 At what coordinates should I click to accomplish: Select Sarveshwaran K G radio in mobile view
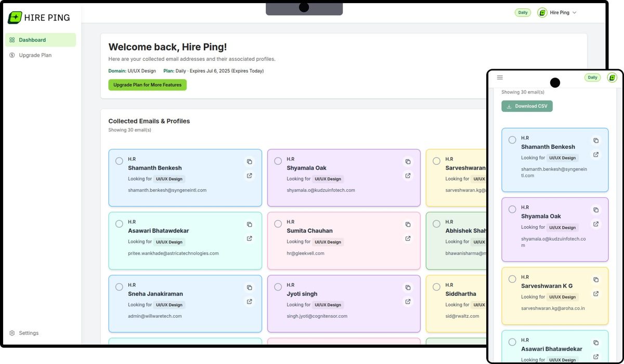[x=512, y=279]
